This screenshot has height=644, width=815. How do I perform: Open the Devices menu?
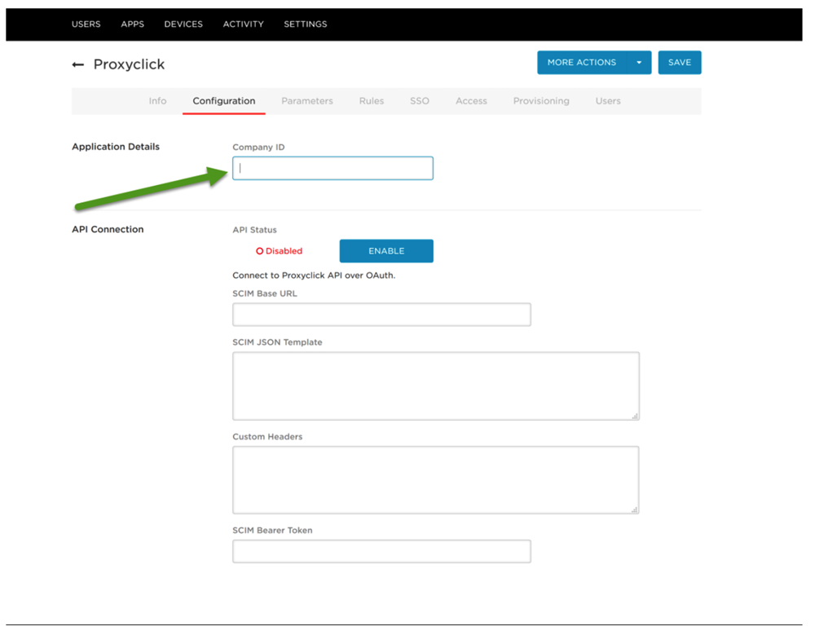183,24
